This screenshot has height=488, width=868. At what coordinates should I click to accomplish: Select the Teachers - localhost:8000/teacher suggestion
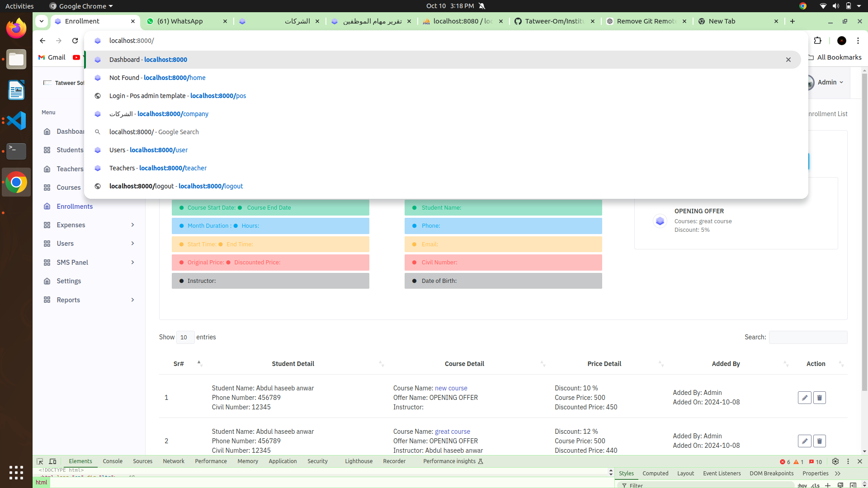click(x=158, y=168)
